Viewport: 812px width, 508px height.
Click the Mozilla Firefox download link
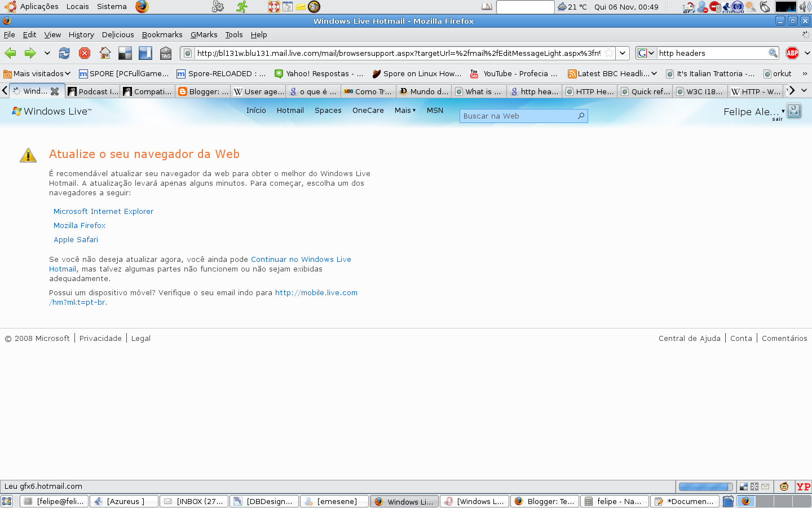click(80, 225)
